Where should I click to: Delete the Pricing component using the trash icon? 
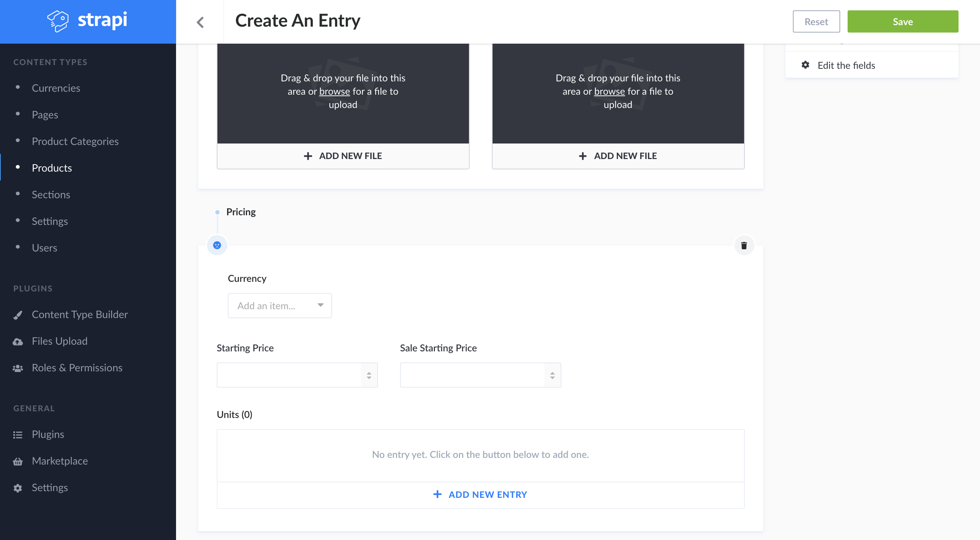click(744, 245)
